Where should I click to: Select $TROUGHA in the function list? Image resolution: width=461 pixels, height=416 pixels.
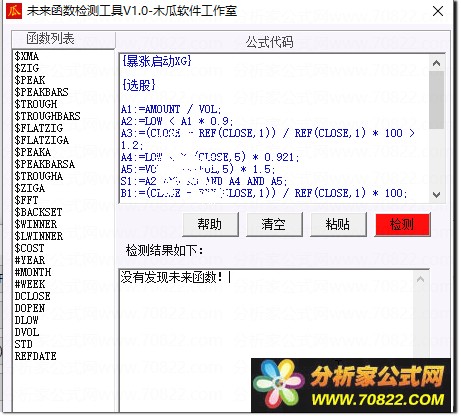point(39,176)
